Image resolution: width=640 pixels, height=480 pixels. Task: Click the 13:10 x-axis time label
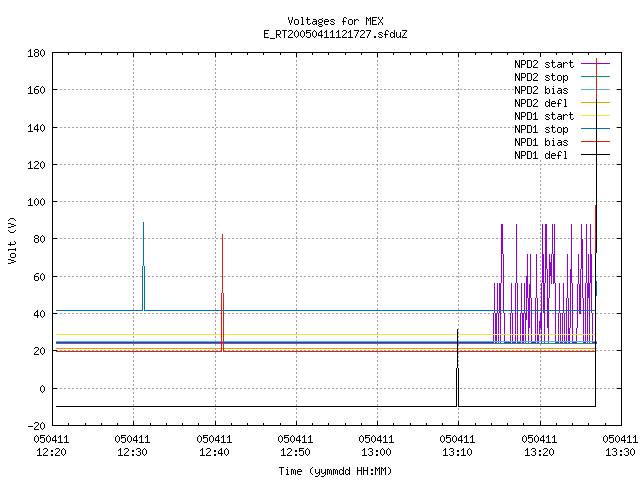tap(457, 452)
